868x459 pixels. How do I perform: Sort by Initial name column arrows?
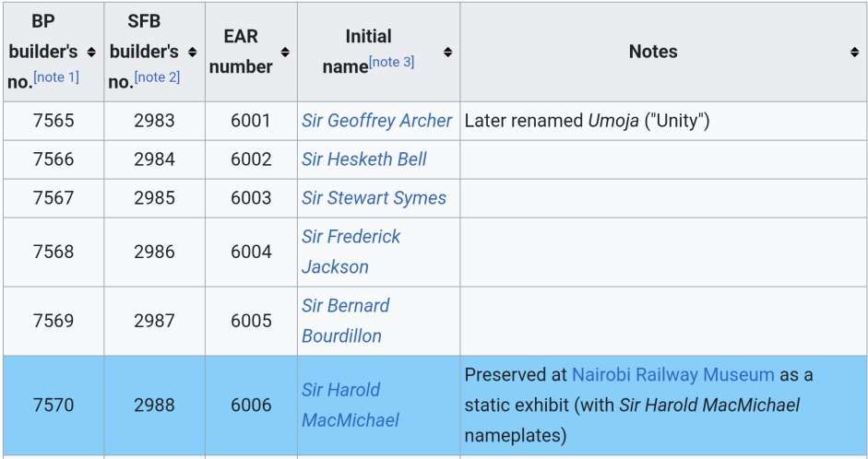pos(447,52)
